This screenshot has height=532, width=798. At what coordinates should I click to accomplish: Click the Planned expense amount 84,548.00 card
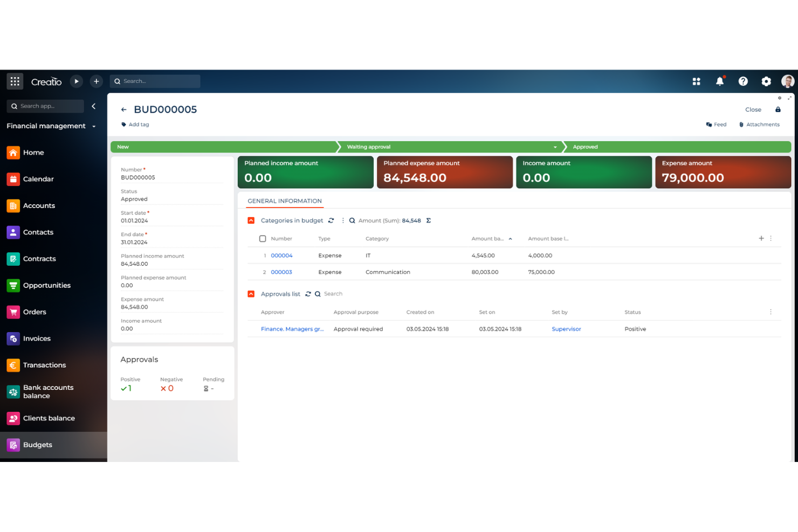pyautogui.click(x=445, y=172)
